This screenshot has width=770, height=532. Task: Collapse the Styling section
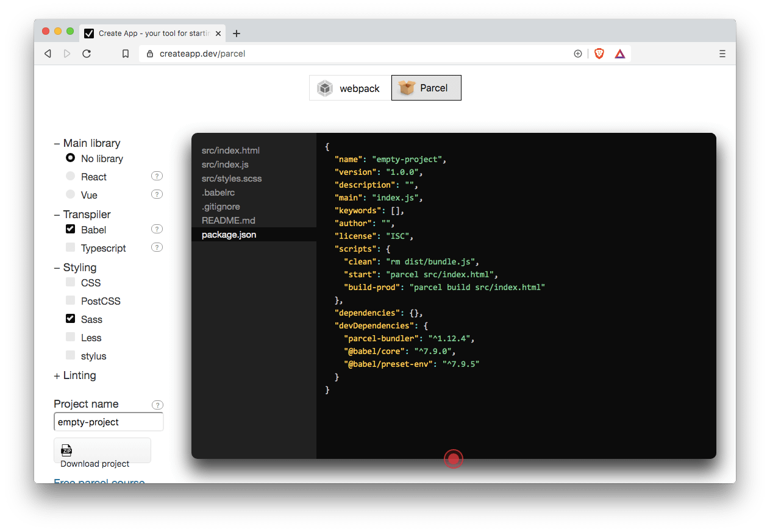[55, 267]
